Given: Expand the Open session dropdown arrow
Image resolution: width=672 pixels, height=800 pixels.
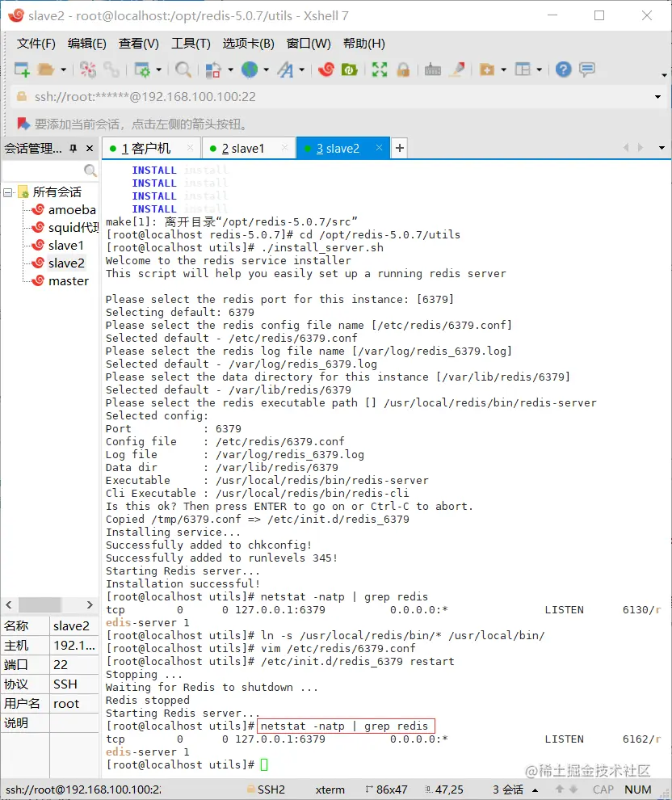Looking at the screenshot, I should (x=63, y=69).
